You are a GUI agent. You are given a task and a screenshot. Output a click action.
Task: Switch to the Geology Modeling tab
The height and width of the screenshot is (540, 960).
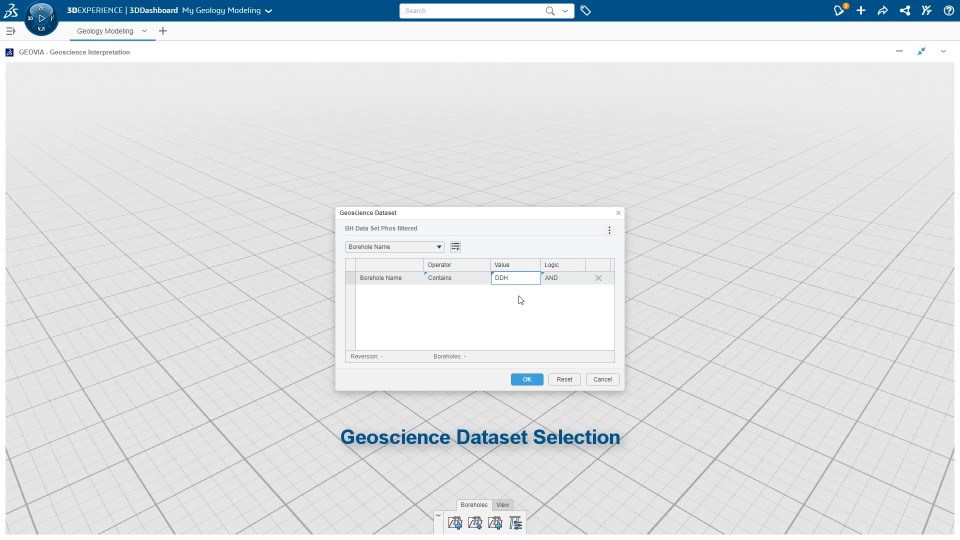tap(105, 31)
